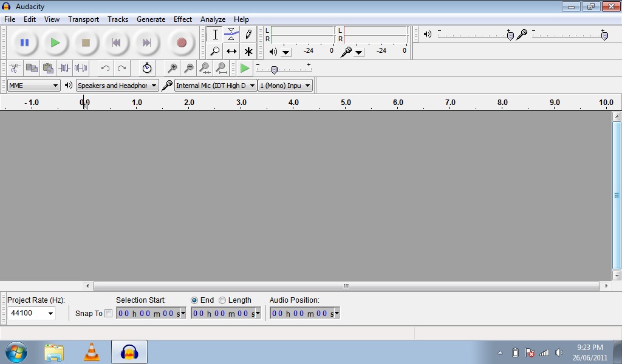Select the Draw pencil tool
Viewport: 622px width, 364px height.
click(x=248, y=35)
